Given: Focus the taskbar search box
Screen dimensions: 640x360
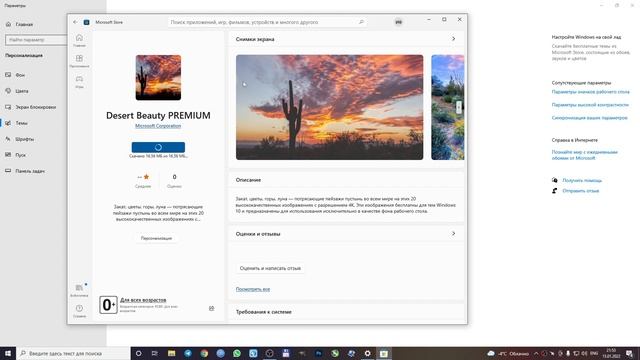Looking at the screenshot, I should click(x=73, y=353).
